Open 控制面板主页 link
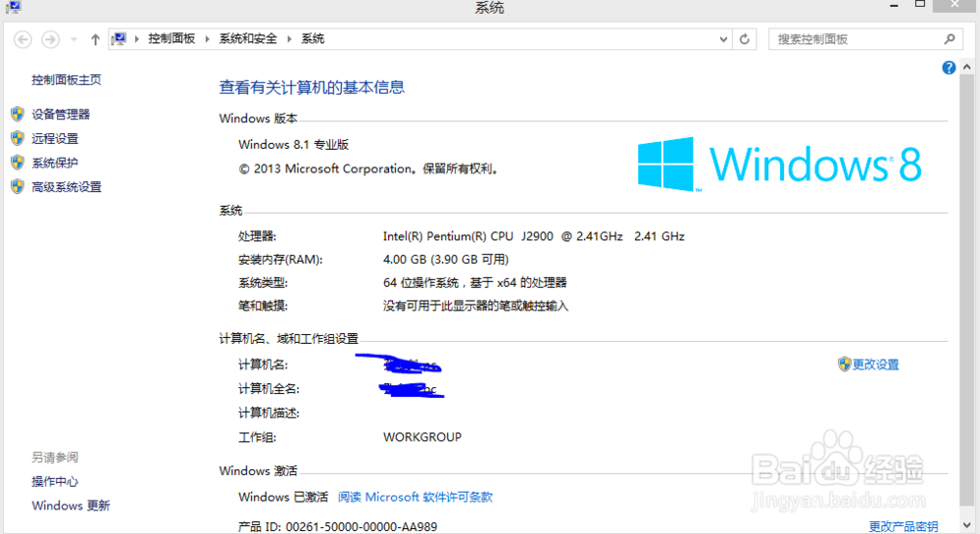 pos(67,80)
